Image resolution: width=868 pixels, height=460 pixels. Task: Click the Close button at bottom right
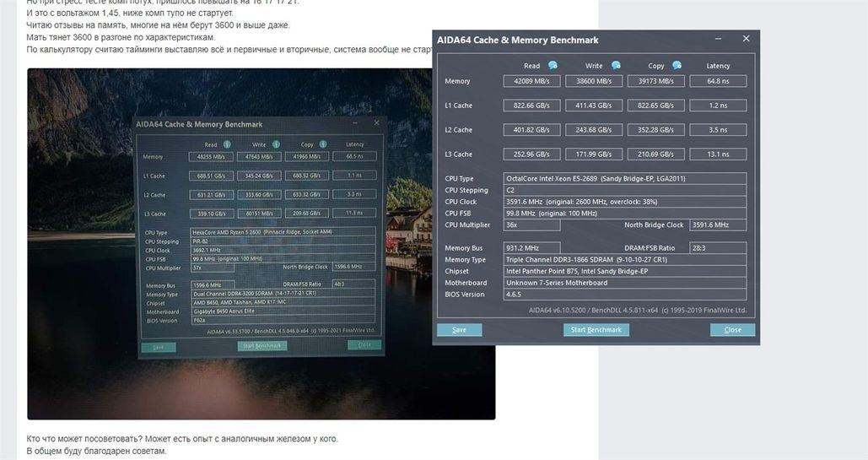click(x=732, y=330)
